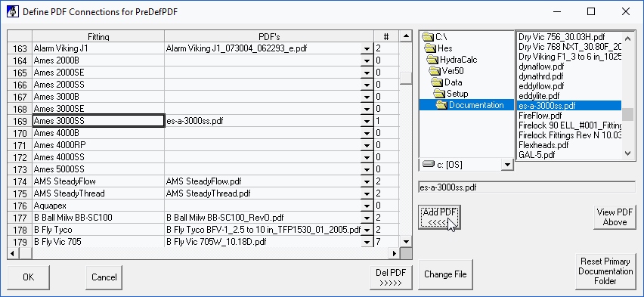Screen dimensions: 644x297
Task: Click Reset Primary Documentation Folder button
Action: (605, 271)
